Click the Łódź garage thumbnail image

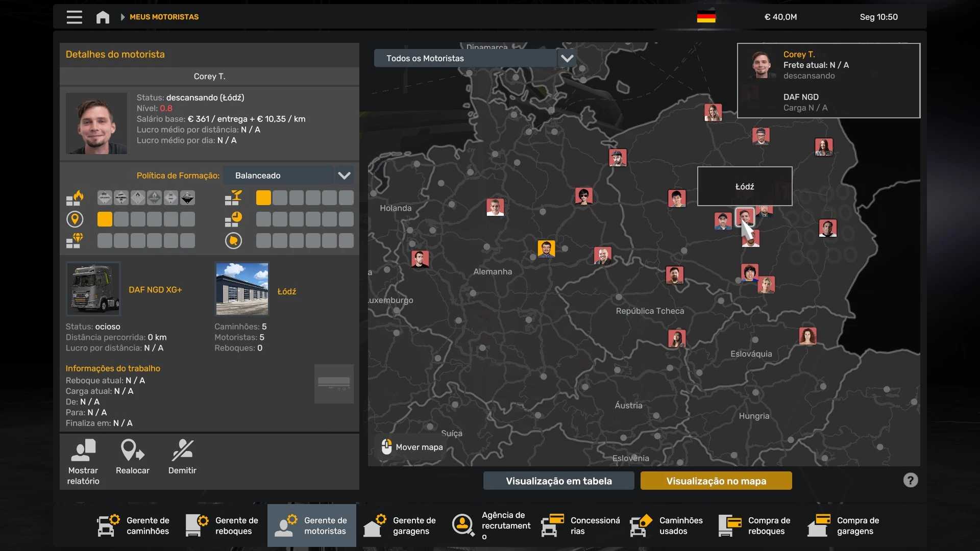(x=242, y=289)
